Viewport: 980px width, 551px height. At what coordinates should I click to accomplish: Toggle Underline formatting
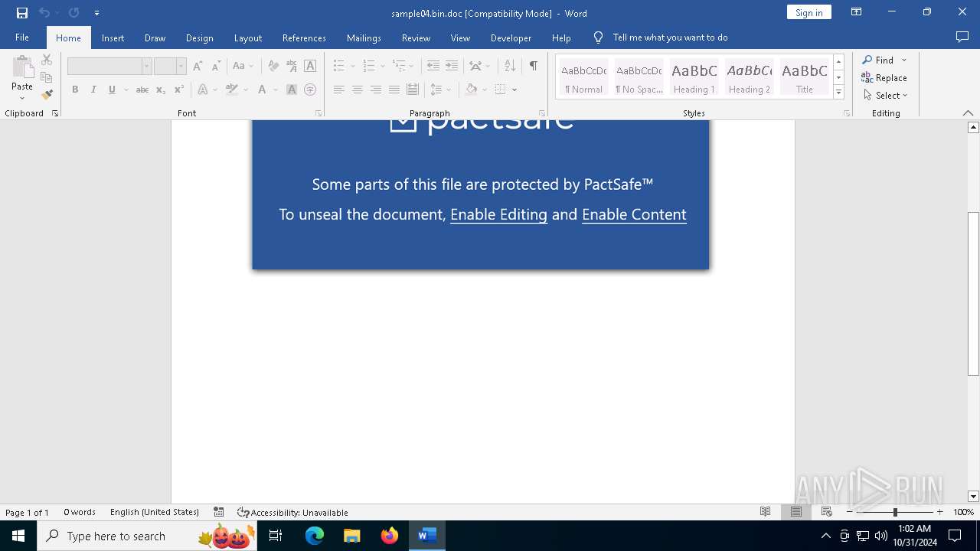[112, 90]
